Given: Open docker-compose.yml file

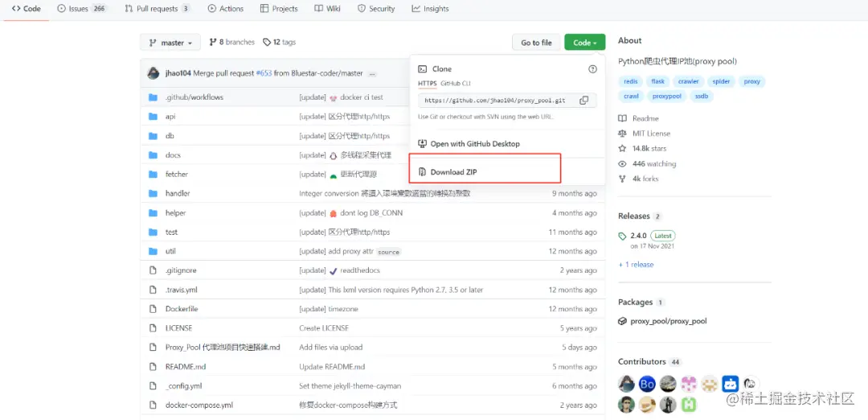Looking at the screenshot, I should click(x=199, y=405).
